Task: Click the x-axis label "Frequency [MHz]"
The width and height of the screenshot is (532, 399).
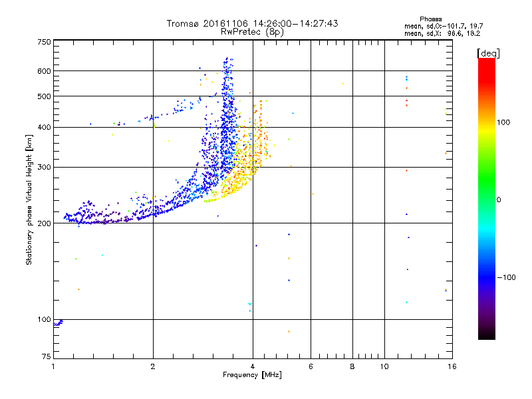Action: tap(252, 375)
